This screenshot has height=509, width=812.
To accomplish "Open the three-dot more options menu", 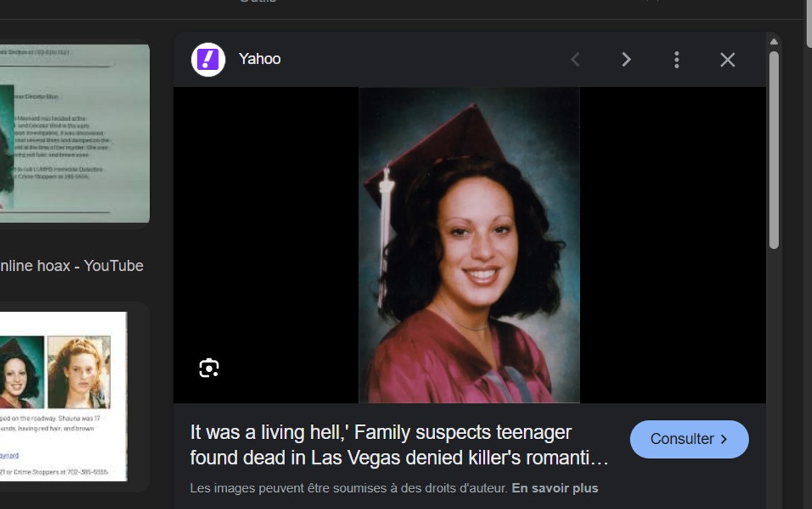I will point(676,59).
